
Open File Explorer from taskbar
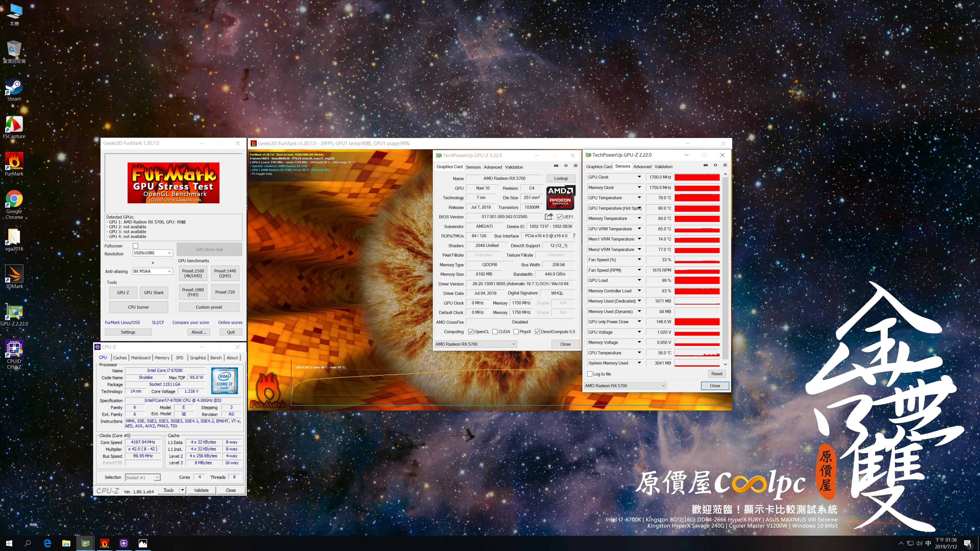(x=66, y=543)
